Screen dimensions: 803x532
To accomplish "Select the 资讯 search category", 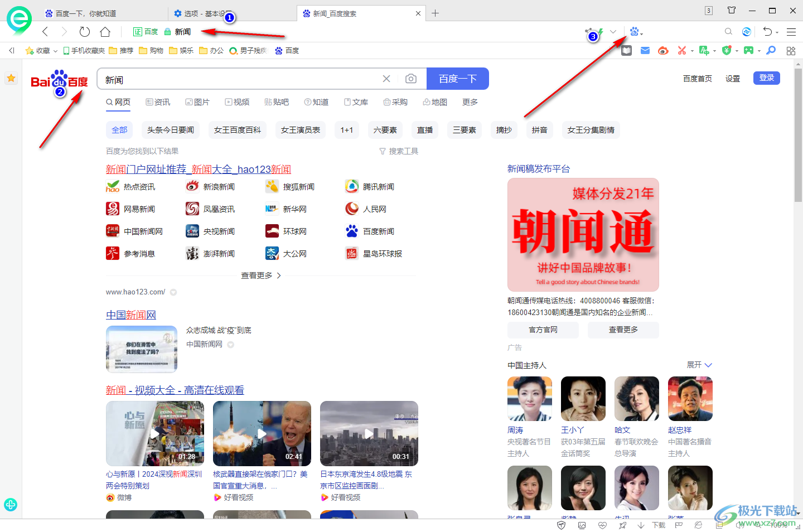I will (158, 102).
